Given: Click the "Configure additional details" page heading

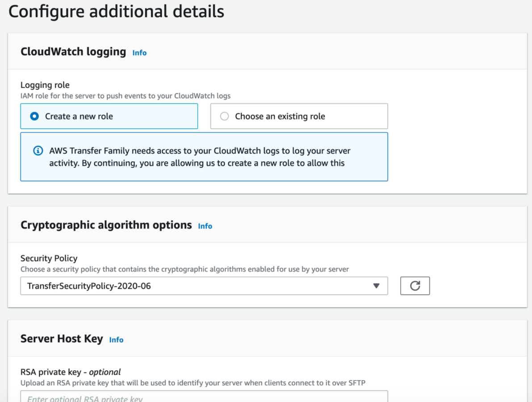Looking at the screenshot, I should tap(116, 12).
